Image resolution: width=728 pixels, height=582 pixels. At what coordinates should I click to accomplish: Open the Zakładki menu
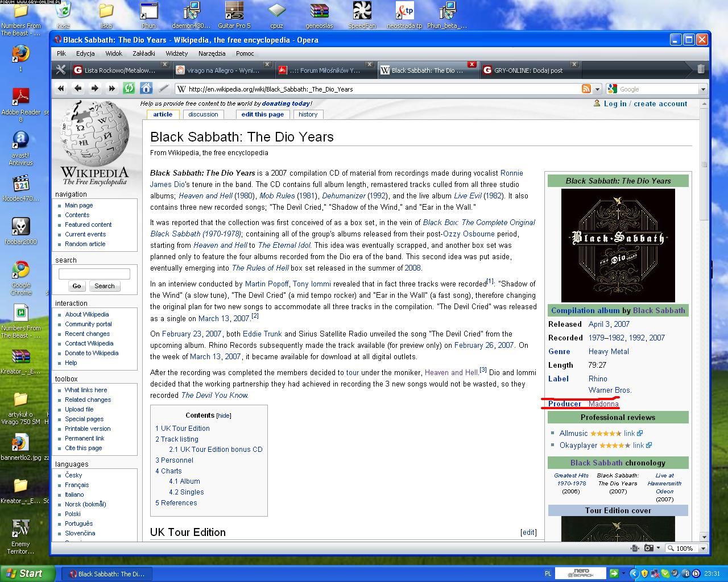coord(144,53)
